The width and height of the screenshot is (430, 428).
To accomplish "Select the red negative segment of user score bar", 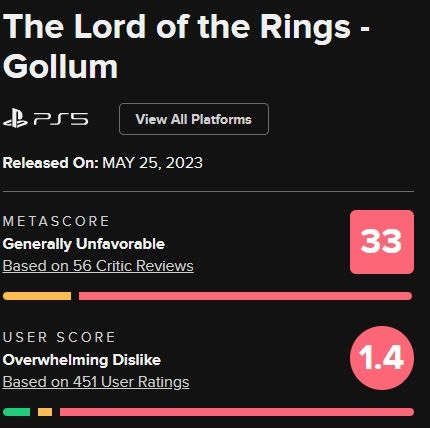I will (x=237, y=412).
